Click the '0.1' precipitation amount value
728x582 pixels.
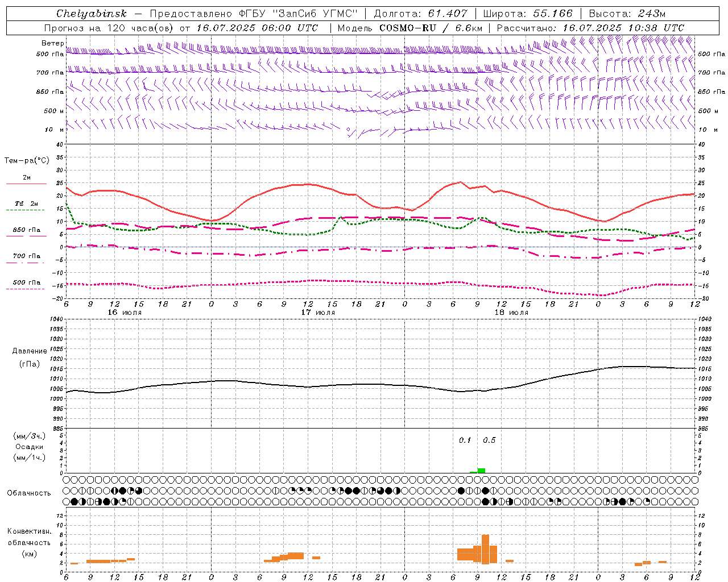(x=465, y=440)
